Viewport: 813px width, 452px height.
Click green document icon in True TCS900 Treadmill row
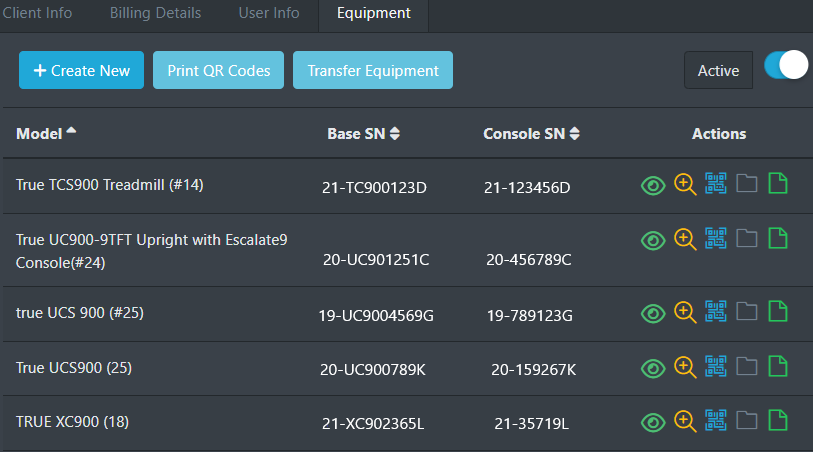pyautogui.click(x=777, y=184)
